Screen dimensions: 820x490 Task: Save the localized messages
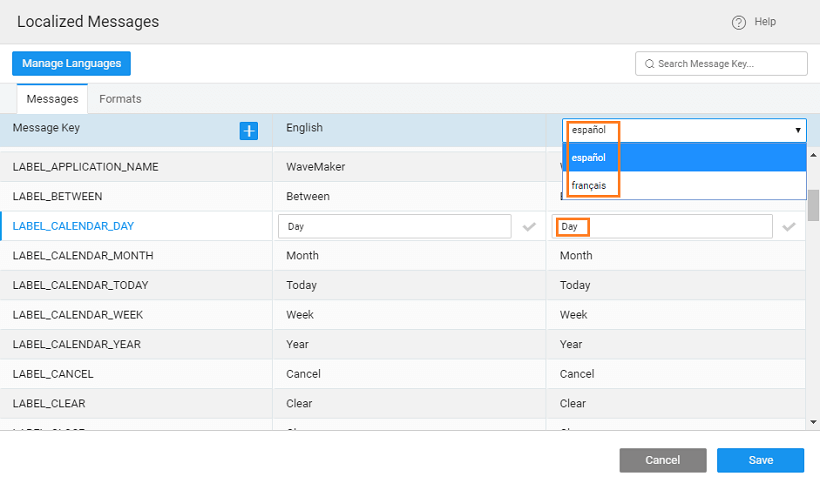760,460
